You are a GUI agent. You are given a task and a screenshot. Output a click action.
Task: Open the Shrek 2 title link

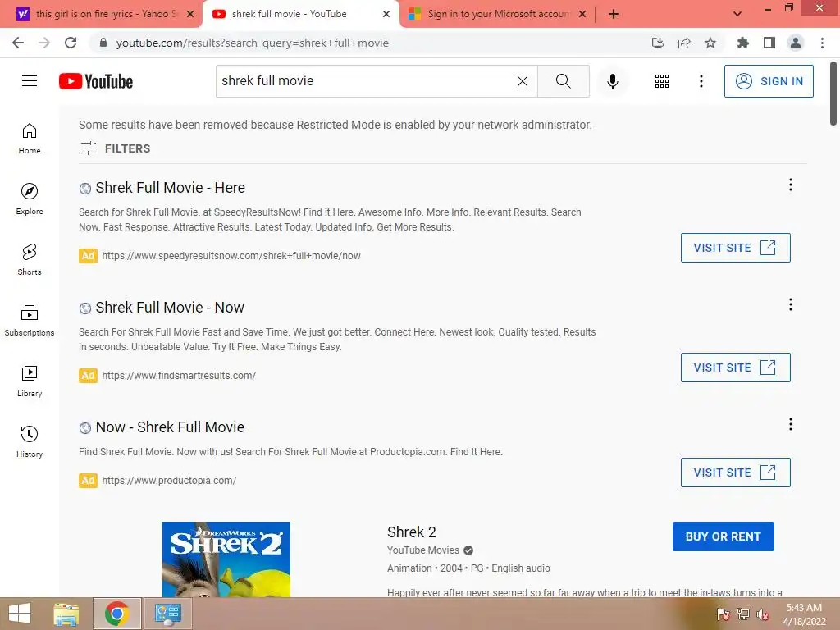(412, 532)
